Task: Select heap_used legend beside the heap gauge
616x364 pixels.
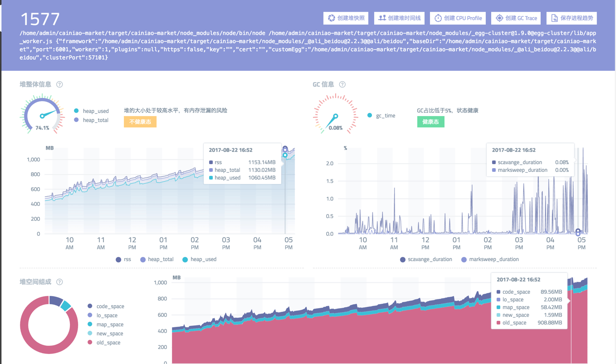Action: coord(91,111)
